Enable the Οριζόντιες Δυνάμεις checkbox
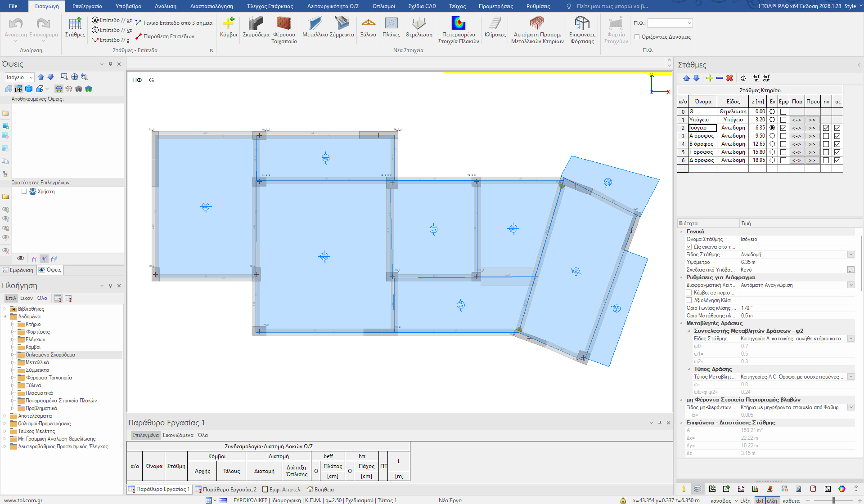This screenshot has width=864, height=504. coord(637,37)
